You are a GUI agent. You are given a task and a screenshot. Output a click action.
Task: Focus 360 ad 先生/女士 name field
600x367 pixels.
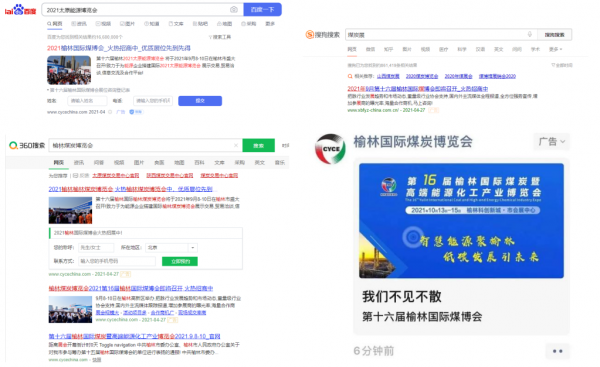point(96,248)
